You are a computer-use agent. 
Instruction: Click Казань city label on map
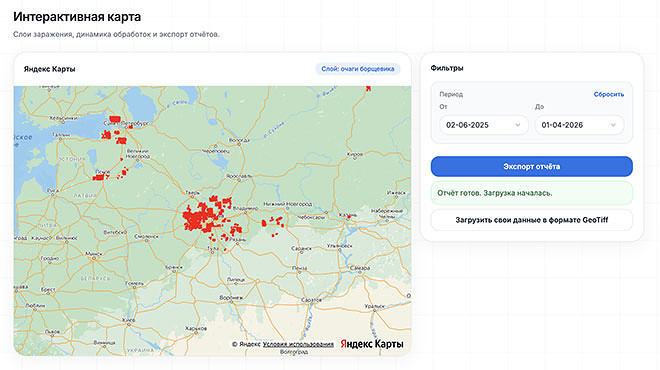coord(348,215)
